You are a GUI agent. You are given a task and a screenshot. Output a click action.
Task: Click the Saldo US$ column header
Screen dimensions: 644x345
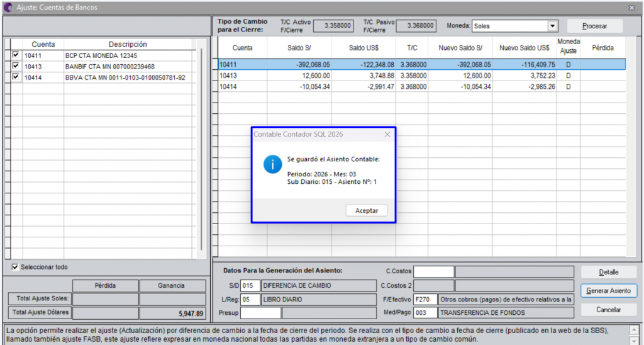click(x=364, y=48)
